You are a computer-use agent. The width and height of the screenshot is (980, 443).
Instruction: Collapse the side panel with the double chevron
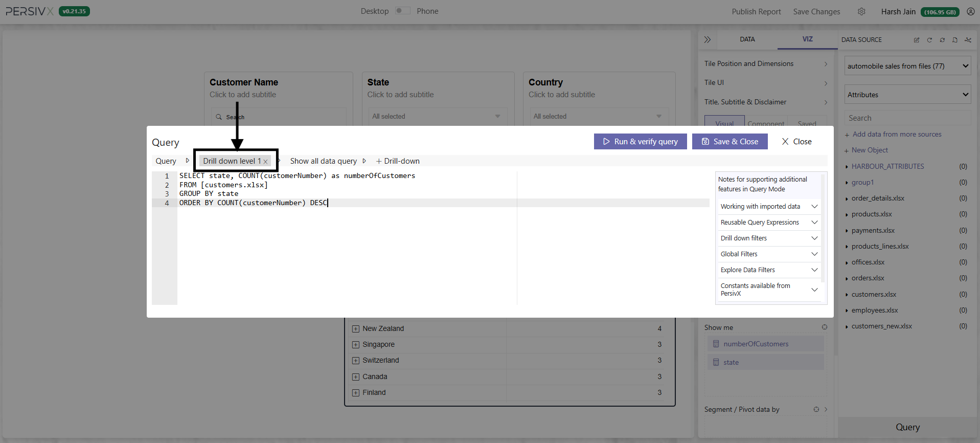[708, 39]
